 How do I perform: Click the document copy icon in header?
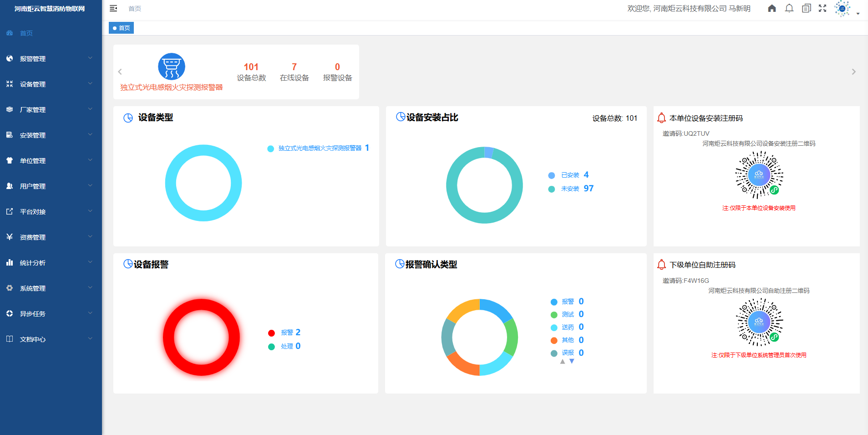(806, 8)
